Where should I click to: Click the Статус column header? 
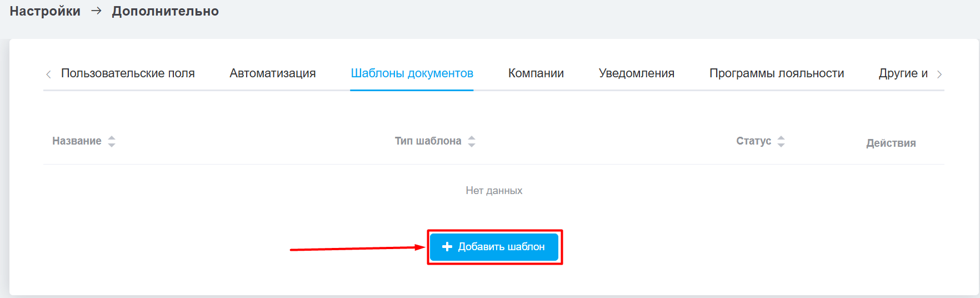click(753, 141)
